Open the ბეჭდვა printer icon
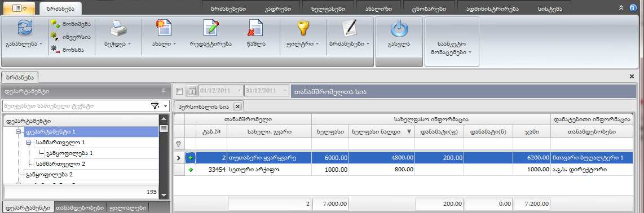The image size is (644, 213). click(x=118, y=29)
